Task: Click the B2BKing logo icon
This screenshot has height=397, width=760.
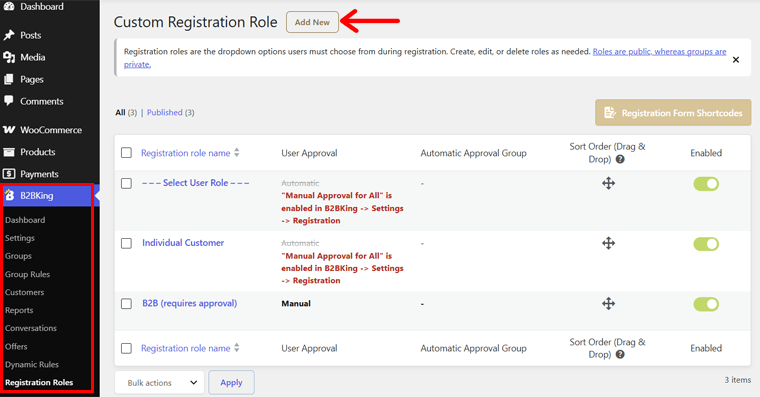Action: 9,195
